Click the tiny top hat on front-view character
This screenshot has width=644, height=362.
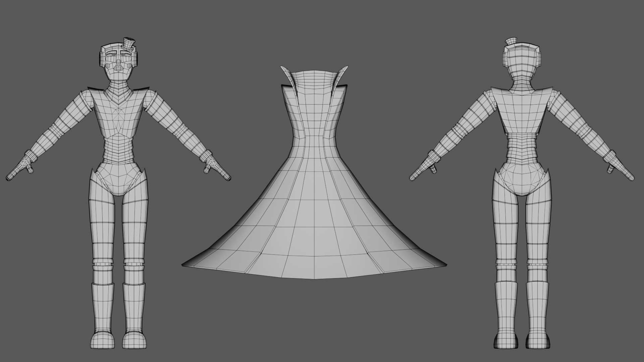tap(128, 44)
